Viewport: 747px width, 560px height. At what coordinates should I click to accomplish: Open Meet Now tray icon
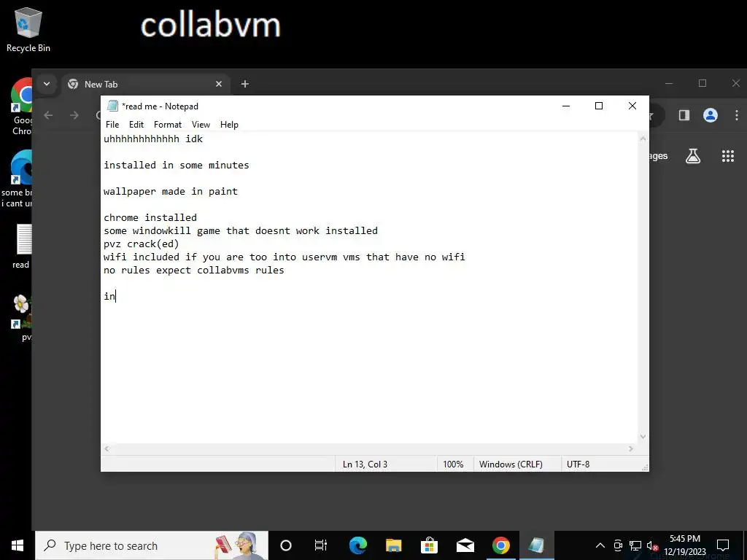618,545
